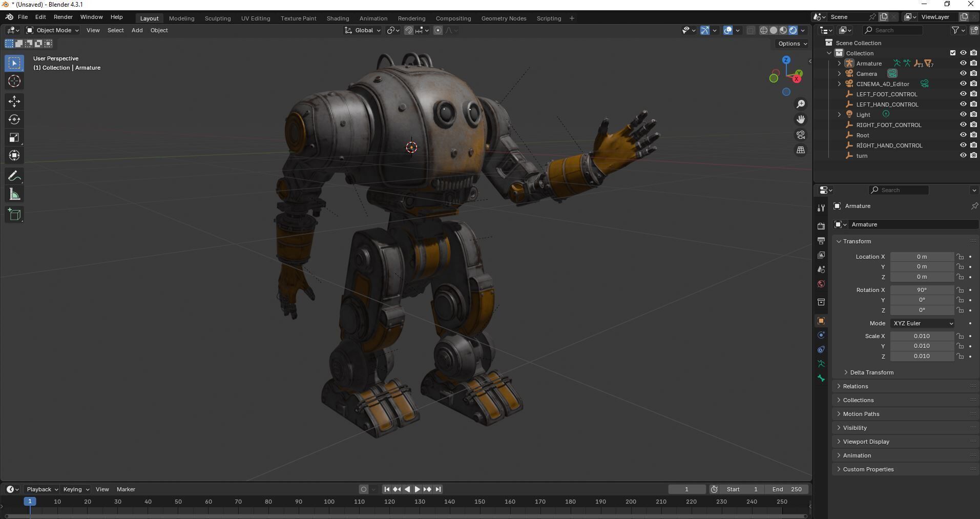Click the Scale X value field
The height and width of the screenshot is (519, 980).
922,336
